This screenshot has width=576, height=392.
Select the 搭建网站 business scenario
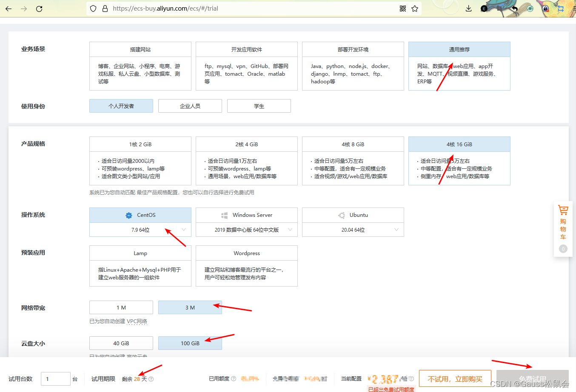coord(140,66)
